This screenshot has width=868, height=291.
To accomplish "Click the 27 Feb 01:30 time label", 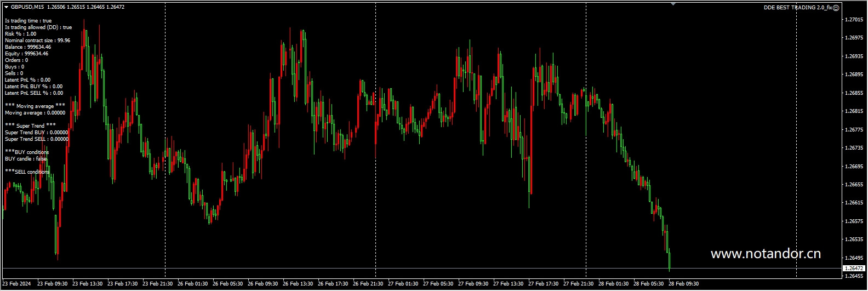I will (403, 284).
